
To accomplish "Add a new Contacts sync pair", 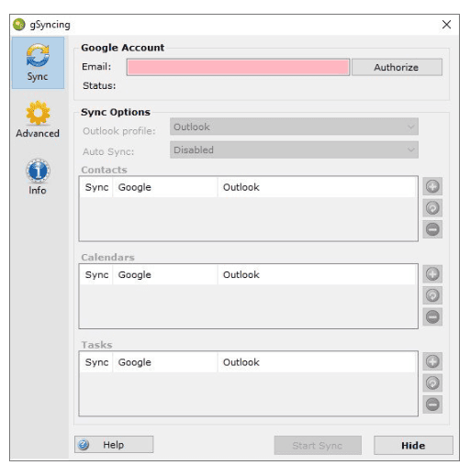I will 432,186.
